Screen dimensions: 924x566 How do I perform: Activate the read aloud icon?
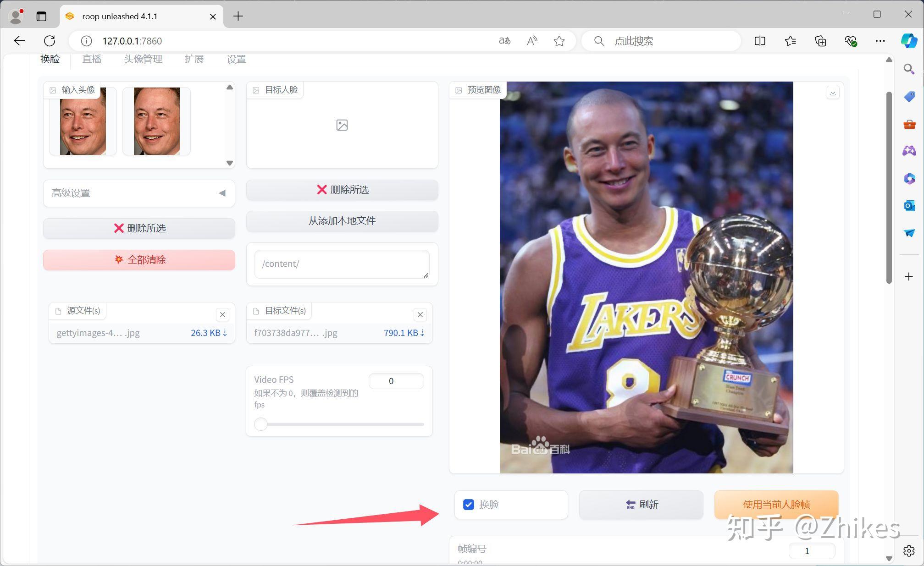532,41
